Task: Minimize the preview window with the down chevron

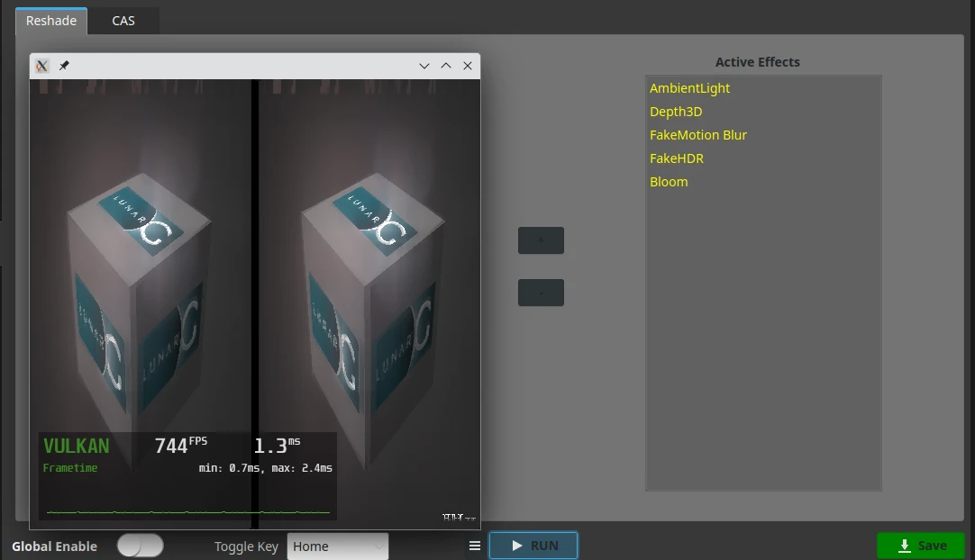Action: (x=424, y=66)
